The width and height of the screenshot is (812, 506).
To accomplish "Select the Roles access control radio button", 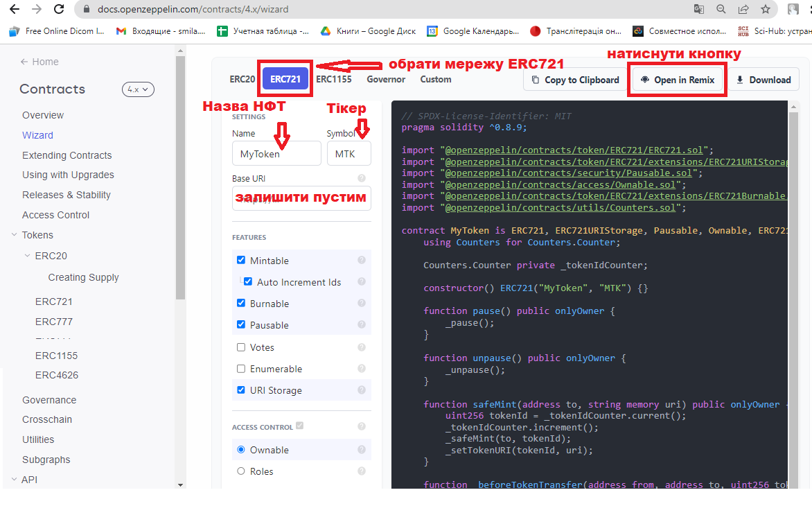I will 241,471.
